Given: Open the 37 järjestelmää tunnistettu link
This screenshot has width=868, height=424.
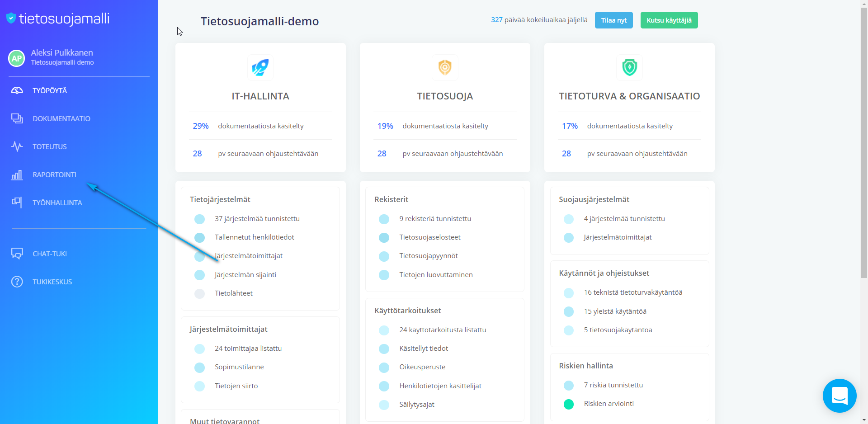Looking at the screenshot, I should pyautogui.click(x=257, y=218).
